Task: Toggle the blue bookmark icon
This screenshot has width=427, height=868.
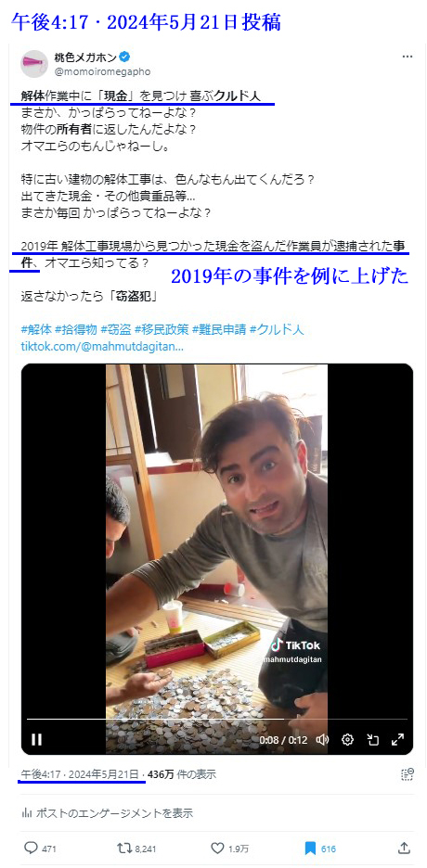Action: tap(310, 849)
